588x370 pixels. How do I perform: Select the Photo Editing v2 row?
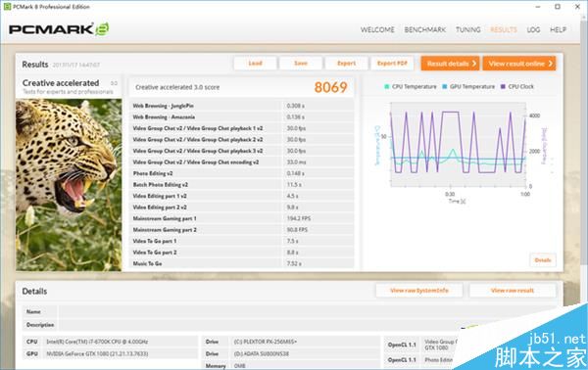click(x=241, y=173)
